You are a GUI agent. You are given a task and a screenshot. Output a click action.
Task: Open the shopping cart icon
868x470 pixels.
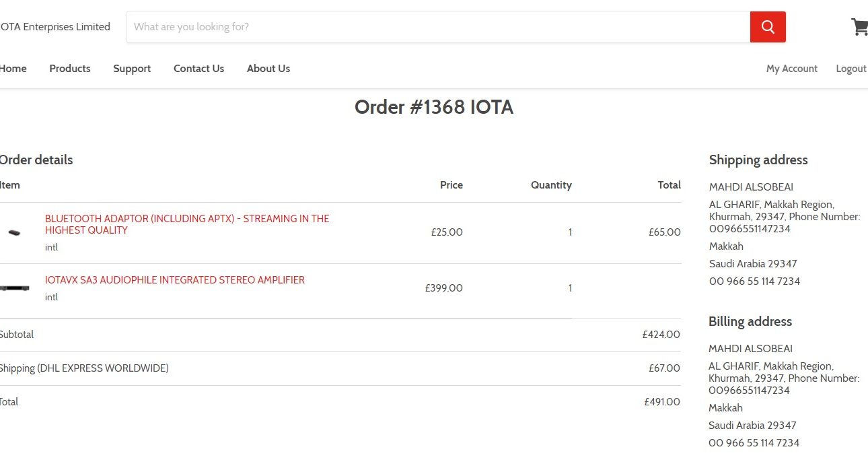[859, 27]
